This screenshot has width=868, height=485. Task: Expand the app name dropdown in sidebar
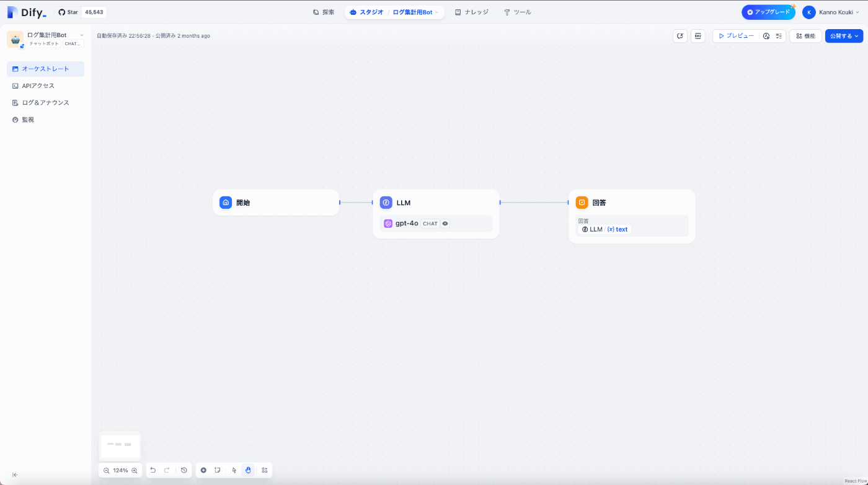[81, 35]
